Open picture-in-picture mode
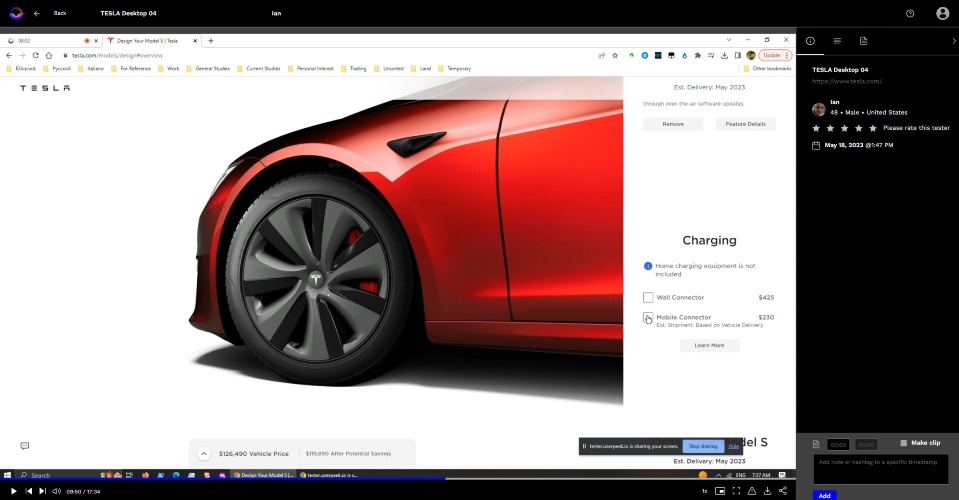959x500 pixels. pos(720,491)
